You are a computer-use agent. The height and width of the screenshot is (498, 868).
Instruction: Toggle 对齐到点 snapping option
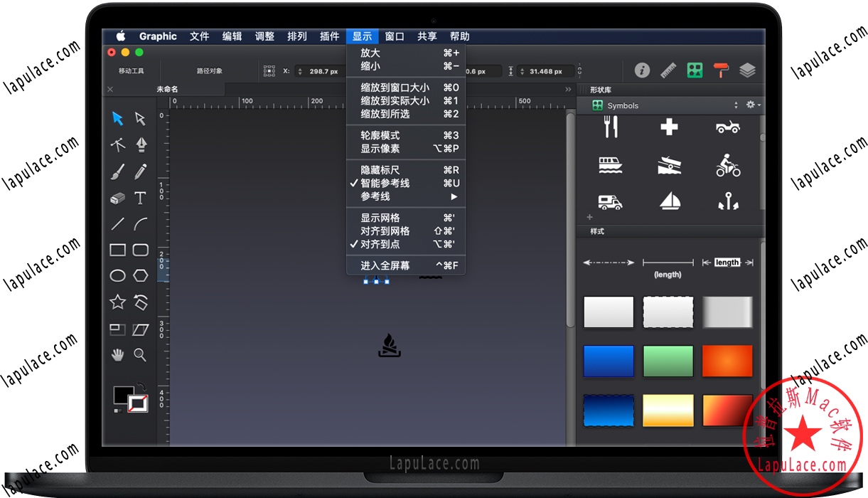point(381,244)
